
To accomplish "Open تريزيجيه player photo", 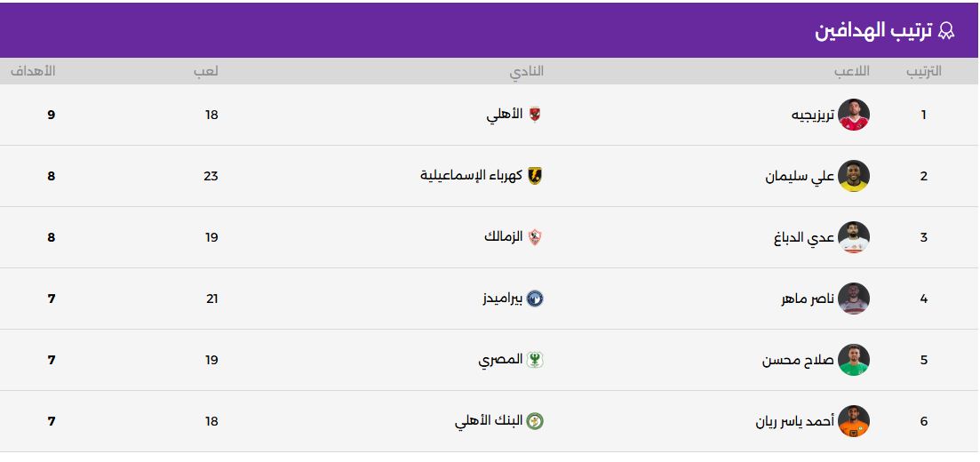I will (x=854, y=115).
